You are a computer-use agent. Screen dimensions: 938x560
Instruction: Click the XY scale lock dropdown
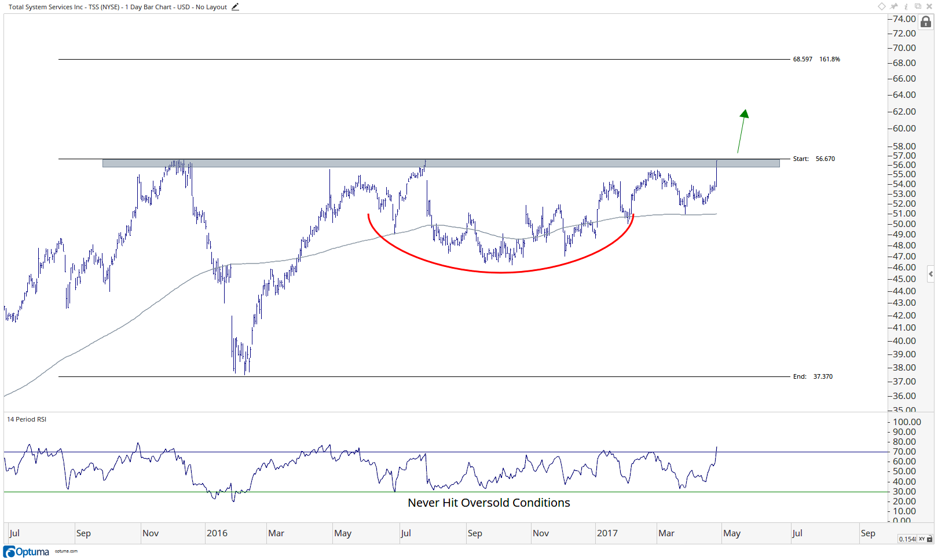point(925,539)
